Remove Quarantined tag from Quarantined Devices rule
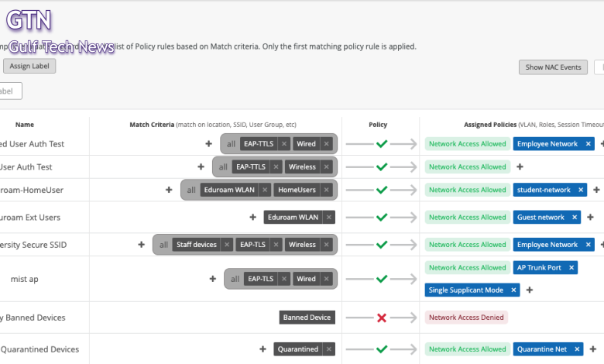Screen dimensions: 604x364 tap(328, 349)
